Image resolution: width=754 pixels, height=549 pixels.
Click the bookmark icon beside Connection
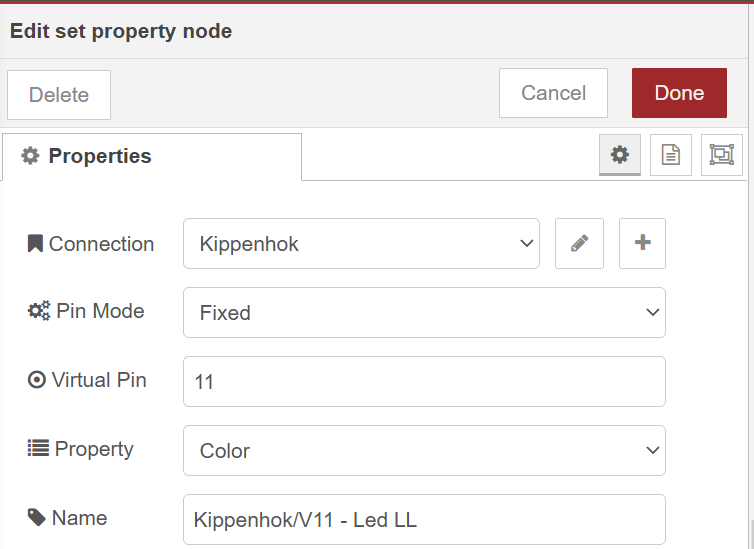pos(35,244)
